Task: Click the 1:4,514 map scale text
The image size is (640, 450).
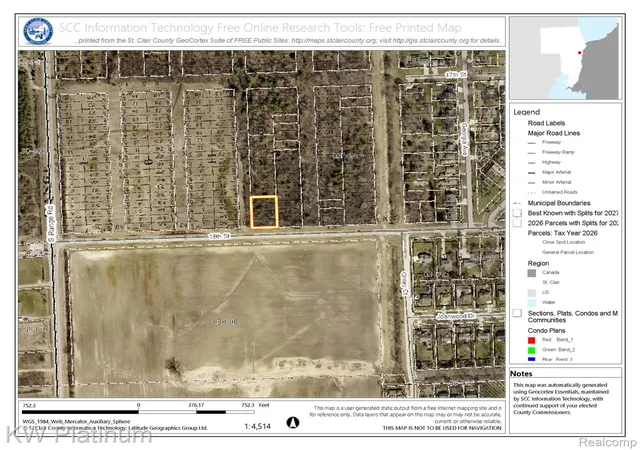Action: [258, 426]
